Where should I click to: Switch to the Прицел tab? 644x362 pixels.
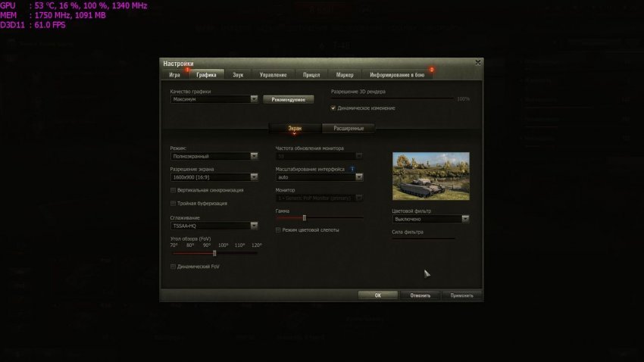[311, 75]
